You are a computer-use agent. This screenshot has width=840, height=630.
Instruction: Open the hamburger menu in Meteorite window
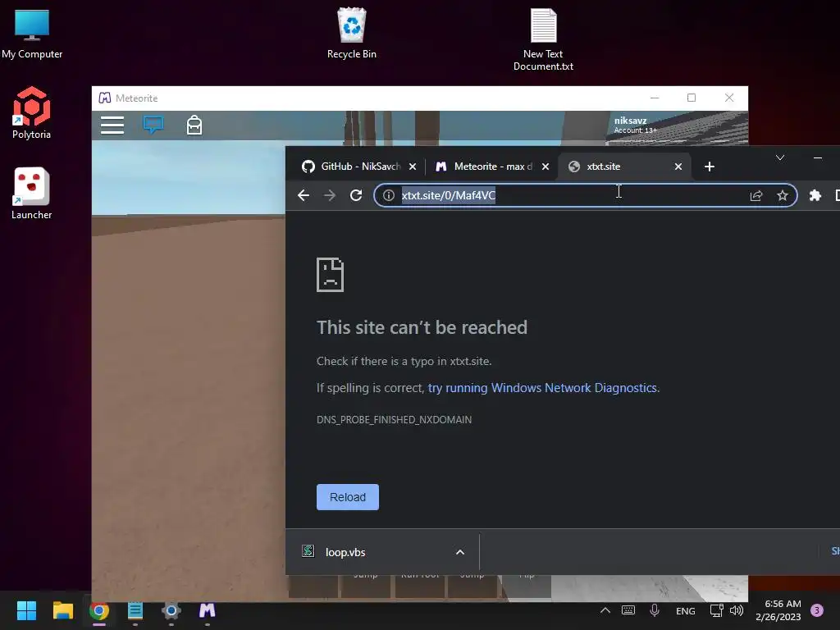[112, 125]
